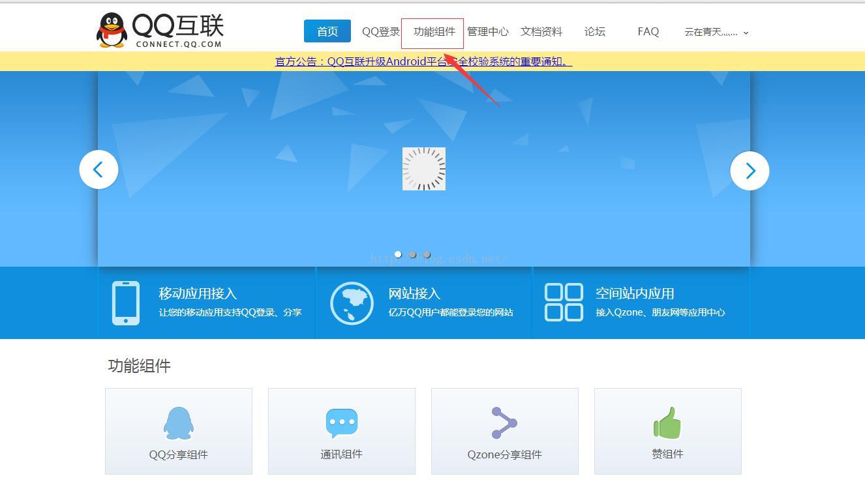Screen dimensions: 865x504
Task: Open 管理中心 in the navigation
Action: tap(488, 31)
